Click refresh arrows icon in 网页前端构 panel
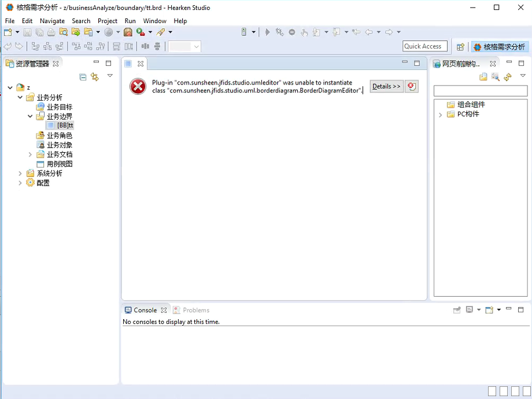 [508, 77]
